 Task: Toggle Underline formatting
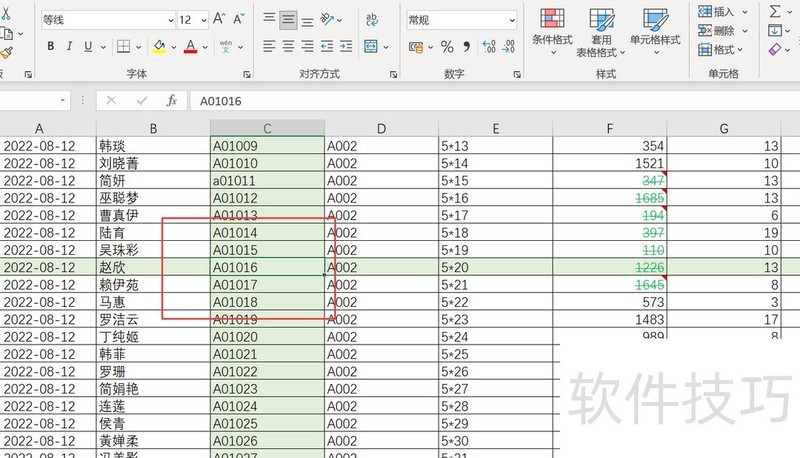coord(88,46)
